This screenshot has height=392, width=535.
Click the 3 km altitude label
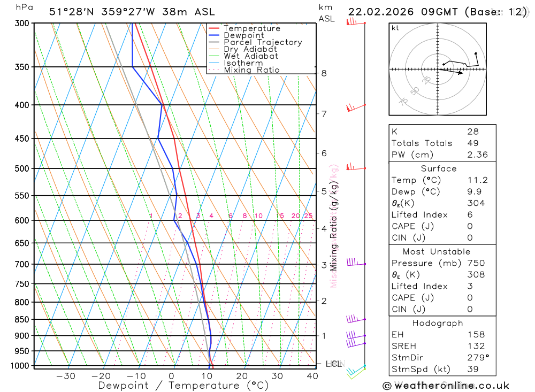324,265
